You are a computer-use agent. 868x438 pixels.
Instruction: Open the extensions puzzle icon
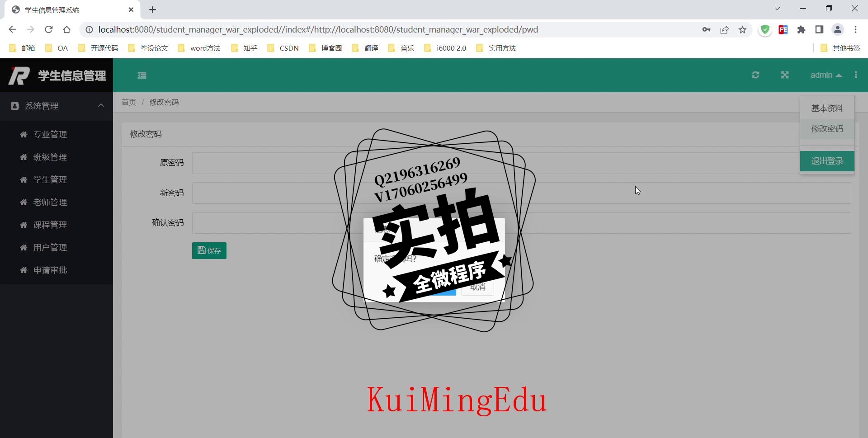pyautogui.click(x=802, y=30)
